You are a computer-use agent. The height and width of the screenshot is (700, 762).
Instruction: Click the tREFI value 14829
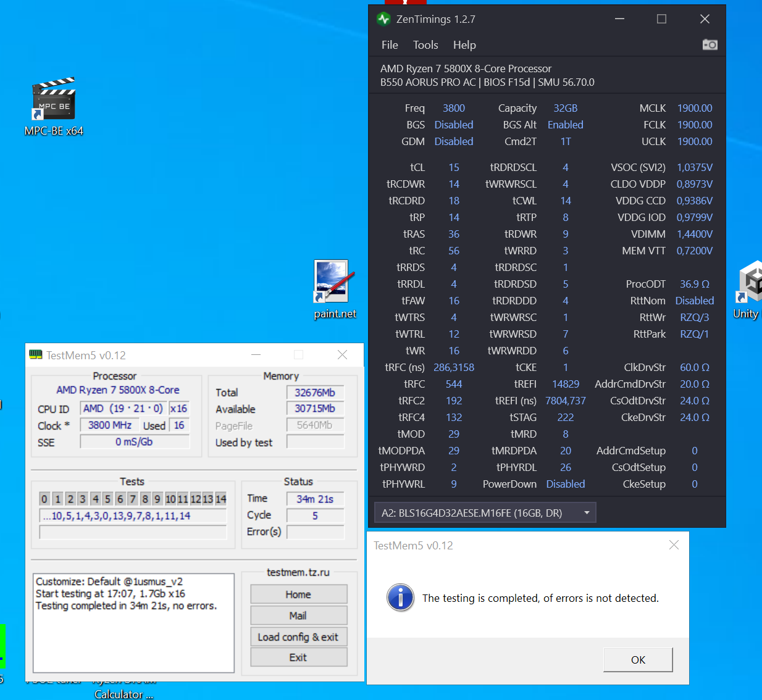(x=566, y=384)
